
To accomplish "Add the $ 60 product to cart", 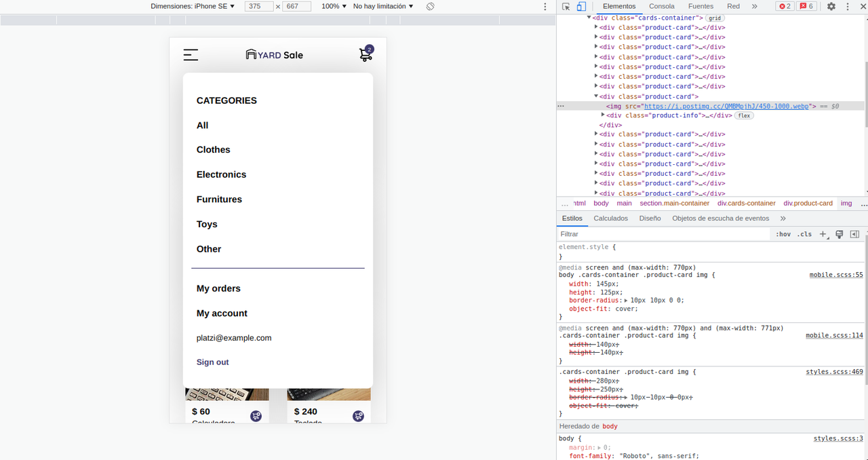I will (256, 416).
